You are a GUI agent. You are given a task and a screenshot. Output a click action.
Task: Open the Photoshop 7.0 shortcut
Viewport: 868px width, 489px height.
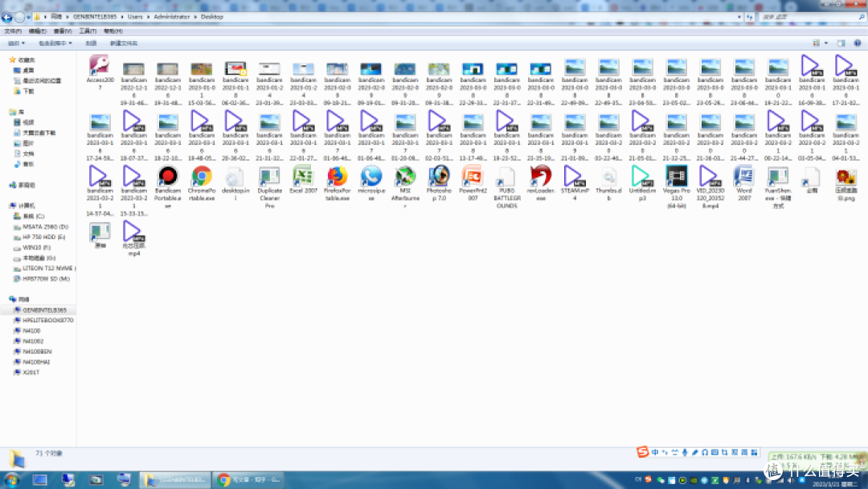pos(439,183)
